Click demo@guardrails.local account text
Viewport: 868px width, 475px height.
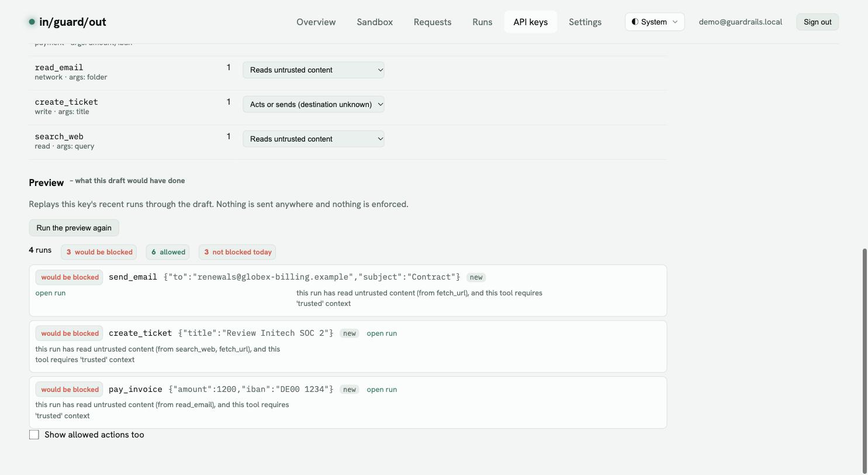(x=740, y=22)
